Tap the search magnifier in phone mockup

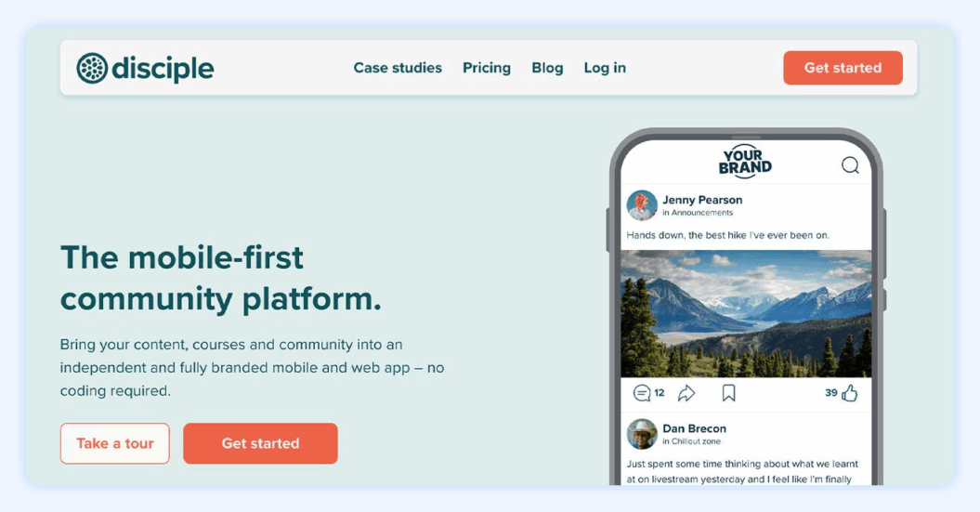pyautogui.click(x=850, y=165)
